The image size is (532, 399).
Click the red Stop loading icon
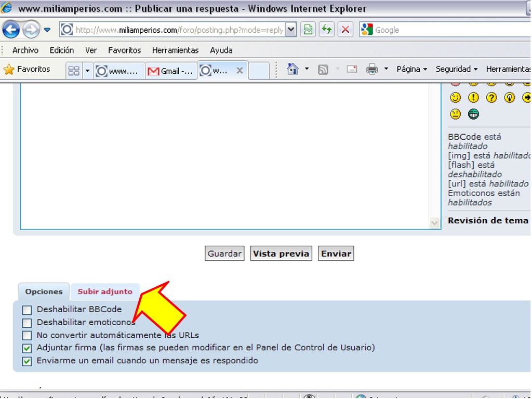coord(345,30)
